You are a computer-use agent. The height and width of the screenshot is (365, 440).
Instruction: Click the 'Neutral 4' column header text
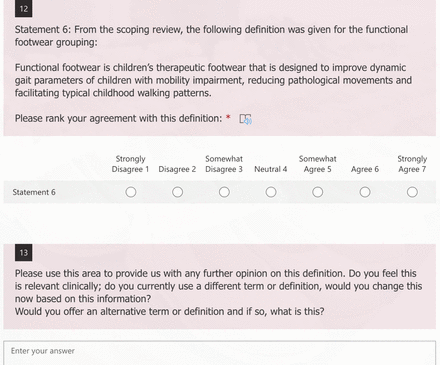tap(271, 169)
